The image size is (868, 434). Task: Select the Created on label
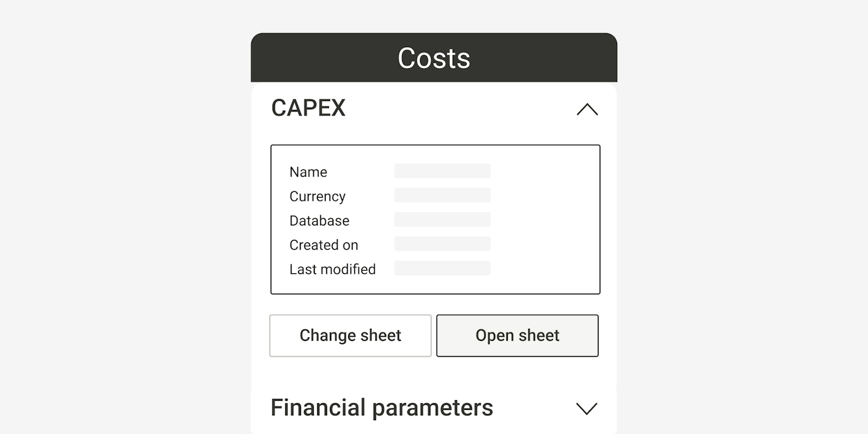(323, 245)
